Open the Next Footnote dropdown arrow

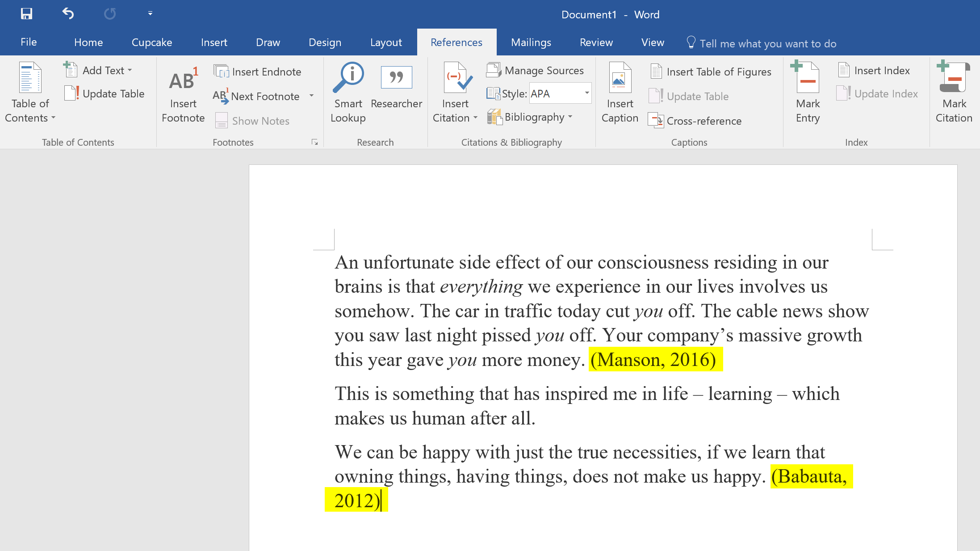coord(311,96)
